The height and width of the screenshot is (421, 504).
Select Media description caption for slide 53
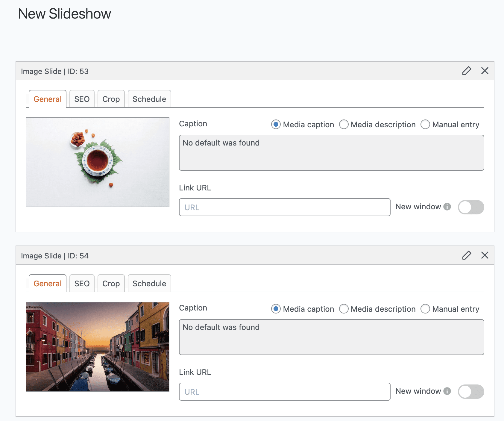click(x=344, y=125)
